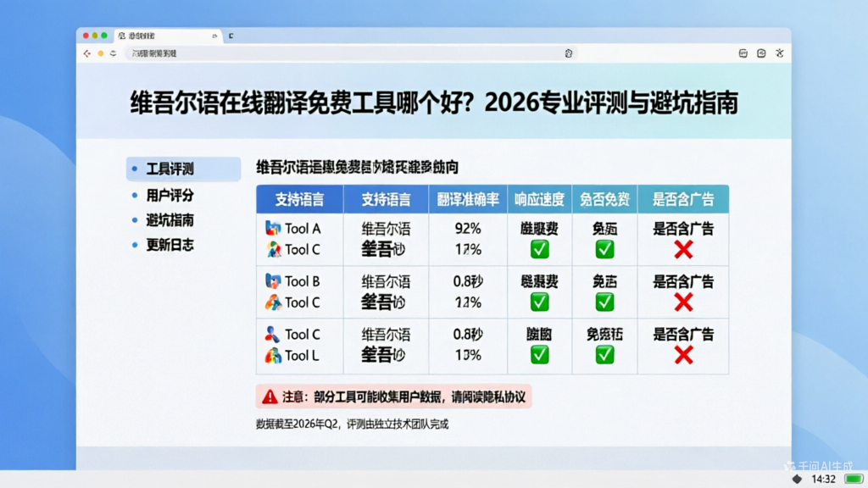Click the 0.8秒 value in the bottom row
The width and height of the screenshot is (868, 488).
(468, 334)
